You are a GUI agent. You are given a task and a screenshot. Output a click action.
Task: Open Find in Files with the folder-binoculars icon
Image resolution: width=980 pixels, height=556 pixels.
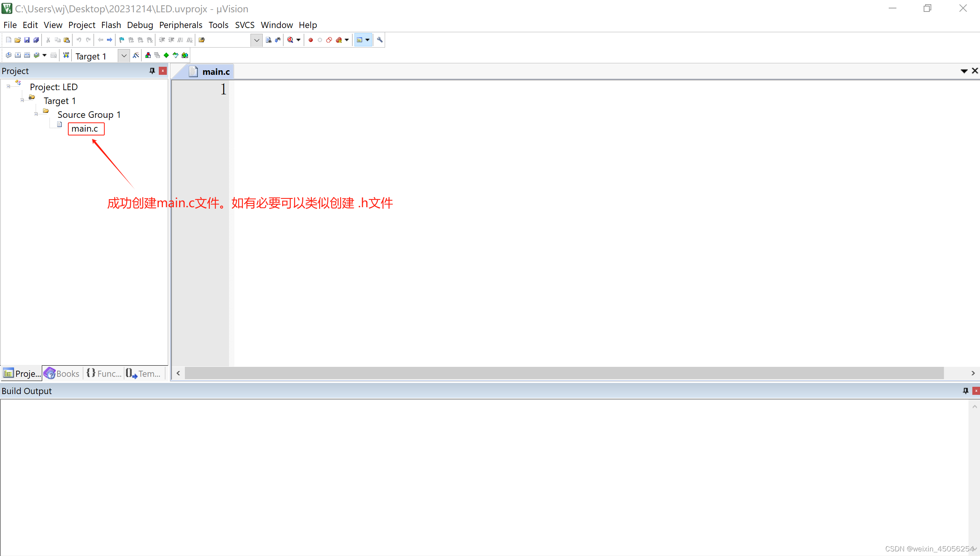coord(202,40)
